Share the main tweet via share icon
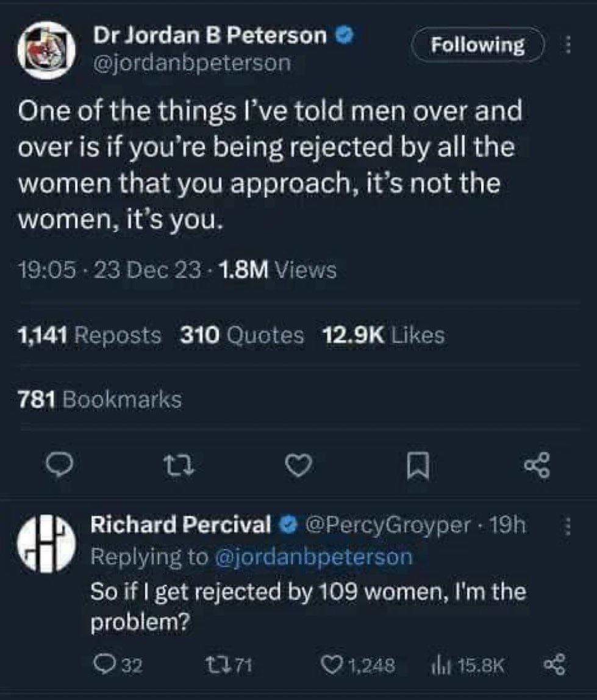 click(538, 465)
